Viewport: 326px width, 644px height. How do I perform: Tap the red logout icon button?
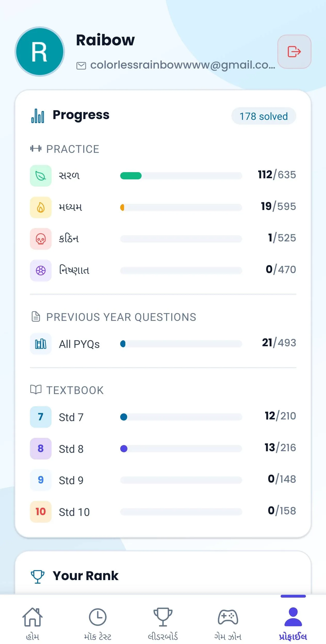[x=294, y=52]
